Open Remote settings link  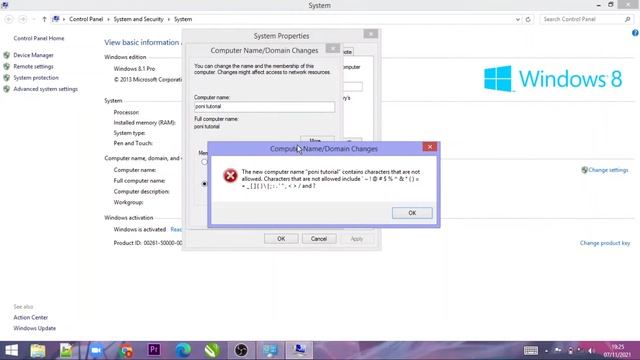[33, 67]
